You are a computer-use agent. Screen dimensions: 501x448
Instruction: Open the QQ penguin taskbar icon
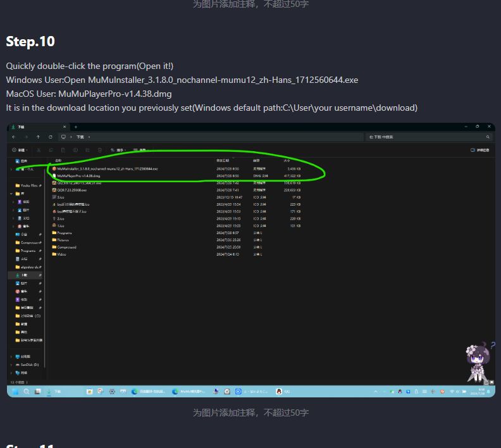pos(279,392)
